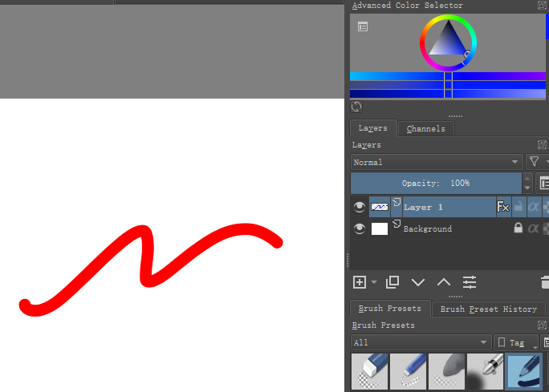The image size is (549, 392).
Task: Click the paint layer type icon on Layer 1
Action: point(396,202)
